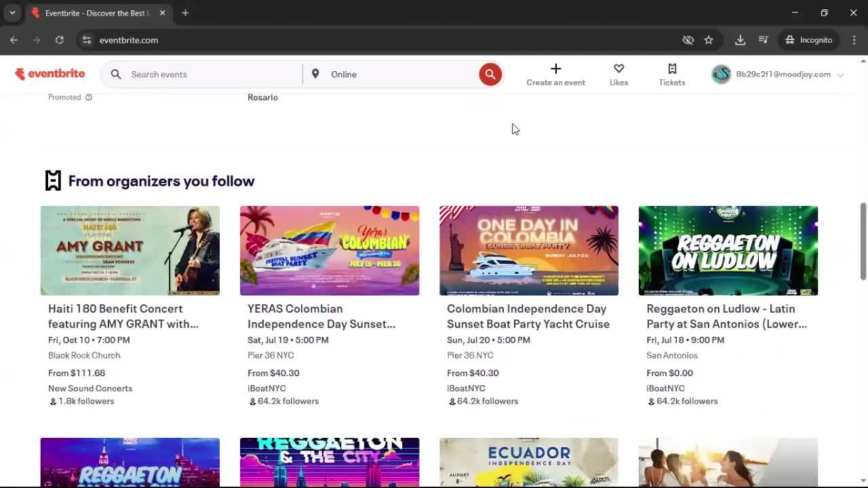Expand the tab search dropdown

12,13
